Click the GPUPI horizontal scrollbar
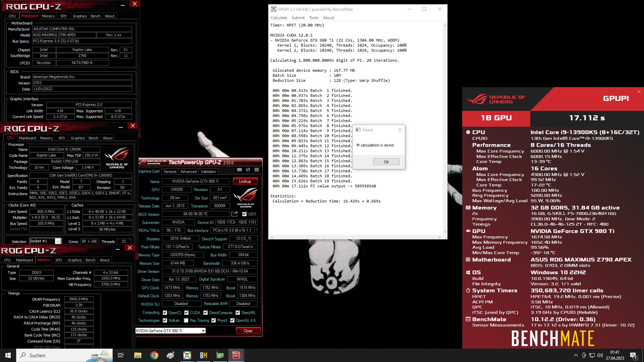 (356, 237)
